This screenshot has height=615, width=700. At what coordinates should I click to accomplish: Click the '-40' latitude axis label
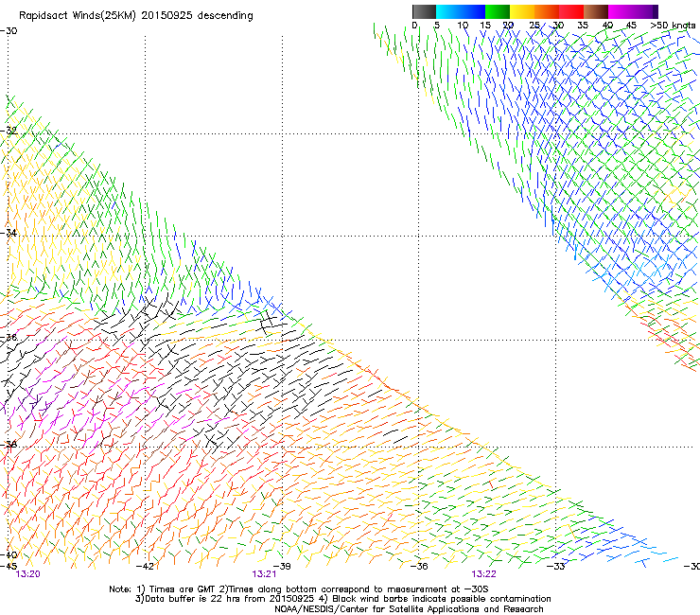[x=9, y=554]
